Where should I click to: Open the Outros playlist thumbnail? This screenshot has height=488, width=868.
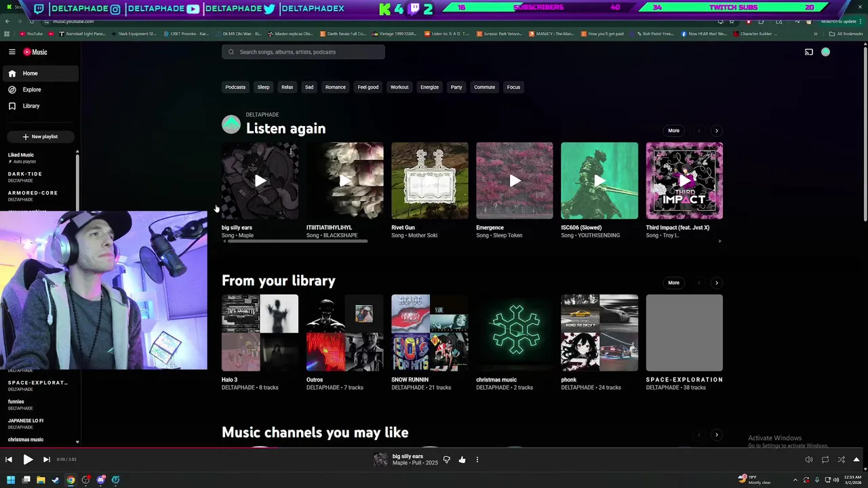point(344,333)
